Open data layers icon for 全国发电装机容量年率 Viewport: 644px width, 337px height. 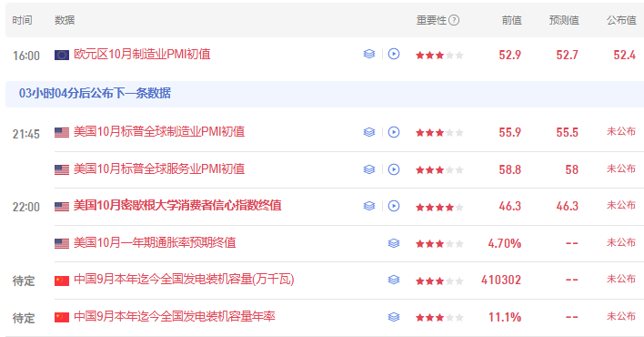pyautogui.click(x=394, y=317)
